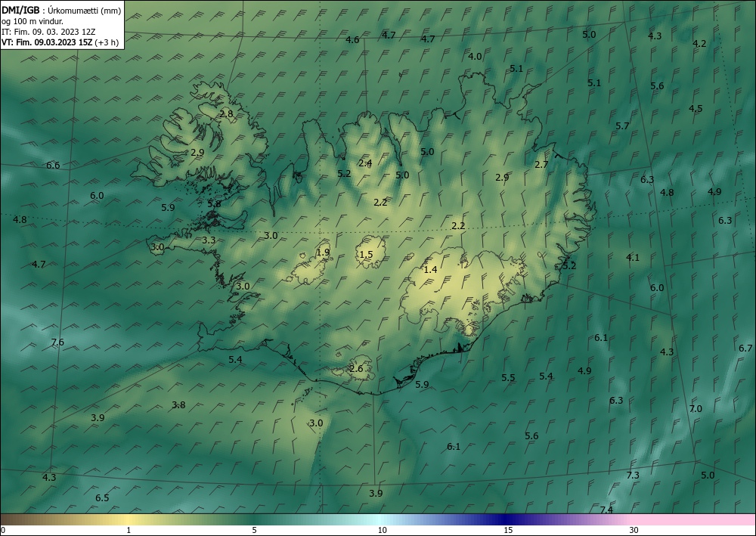This screenshot has height=536, width=756.
Task: Click the 4.5 value in the northeast ocean
Action: click(696, 108)
